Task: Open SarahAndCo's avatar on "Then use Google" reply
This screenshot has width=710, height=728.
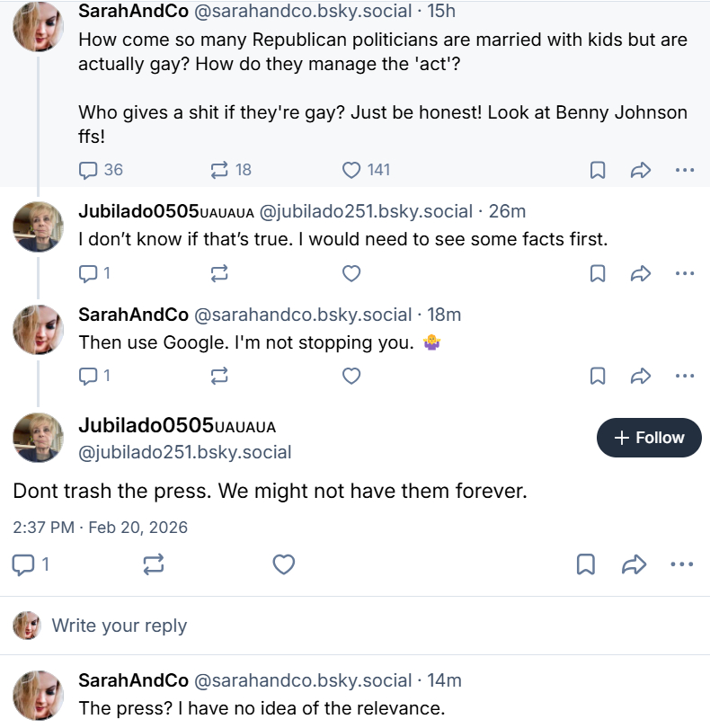Action: point(38,330)
